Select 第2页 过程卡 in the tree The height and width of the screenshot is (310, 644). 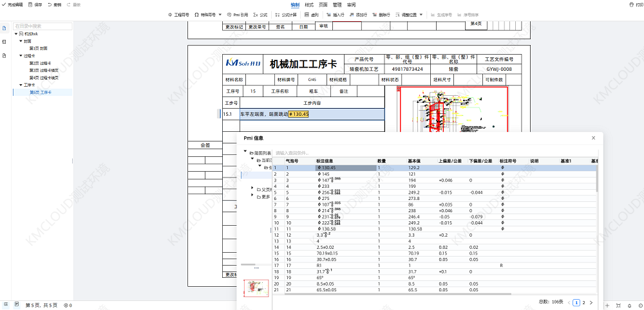pos(40,63)
